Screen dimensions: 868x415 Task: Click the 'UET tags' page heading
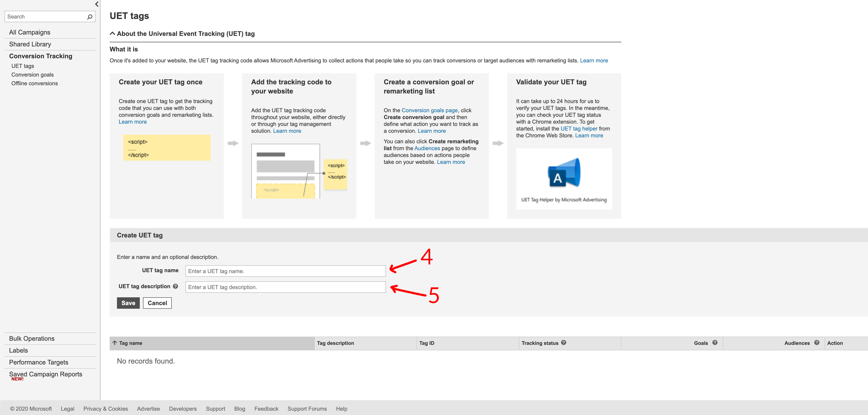[129, 16]
